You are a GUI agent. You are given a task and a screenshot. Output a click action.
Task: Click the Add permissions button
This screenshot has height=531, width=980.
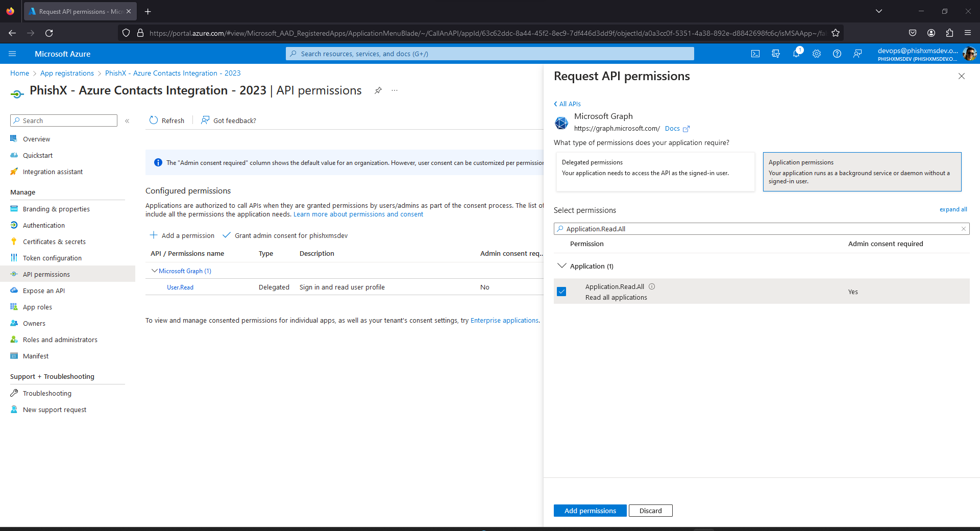[x=590, y=511]
